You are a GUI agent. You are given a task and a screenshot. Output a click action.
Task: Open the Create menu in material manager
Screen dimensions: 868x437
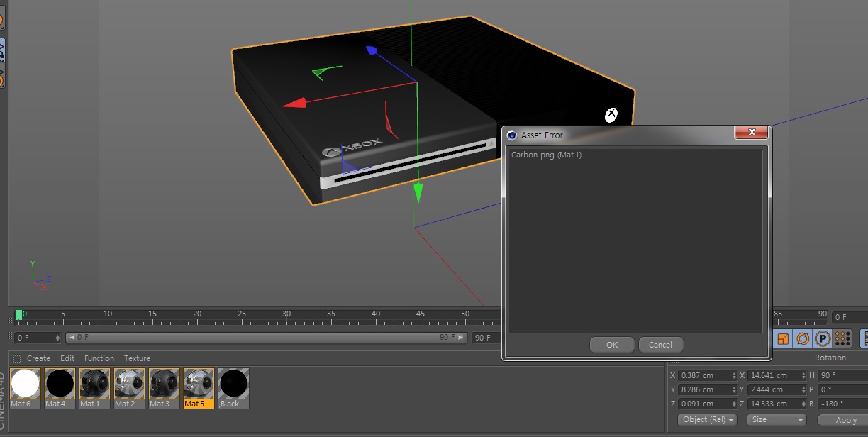[38, 358]
